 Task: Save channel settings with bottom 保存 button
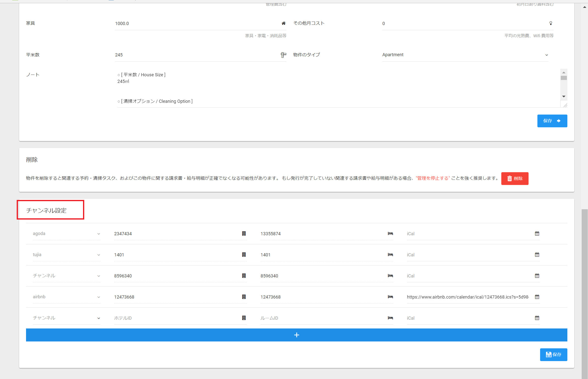553,355
